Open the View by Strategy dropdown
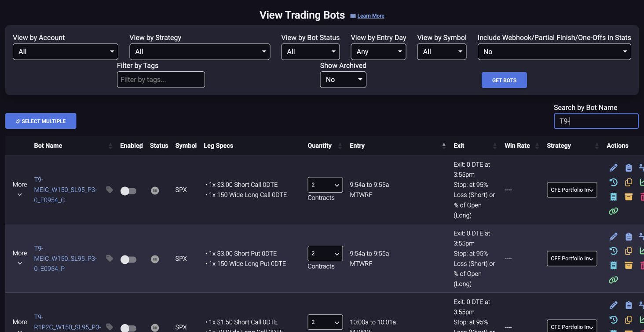 pos(200,51)
